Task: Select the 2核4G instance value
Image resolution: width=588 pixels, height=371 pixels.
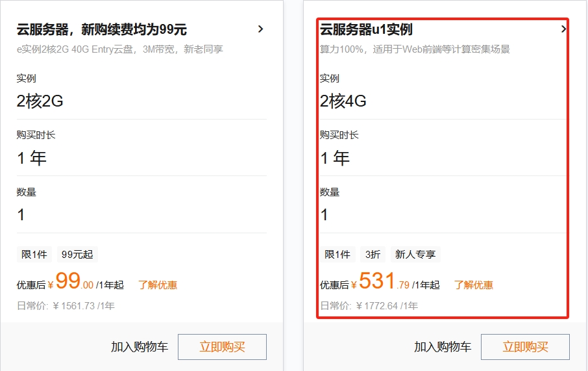Action: coord(343,101)
